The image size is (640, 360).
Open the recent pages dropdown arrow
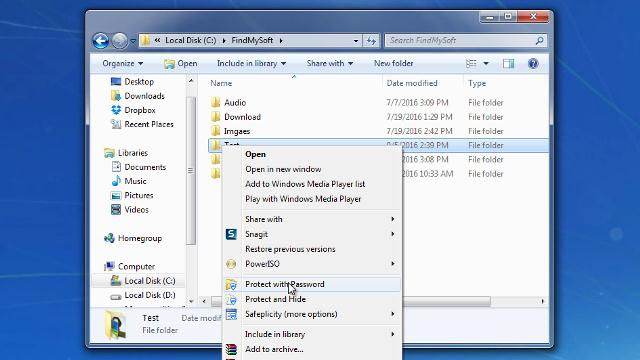[133, 41]
